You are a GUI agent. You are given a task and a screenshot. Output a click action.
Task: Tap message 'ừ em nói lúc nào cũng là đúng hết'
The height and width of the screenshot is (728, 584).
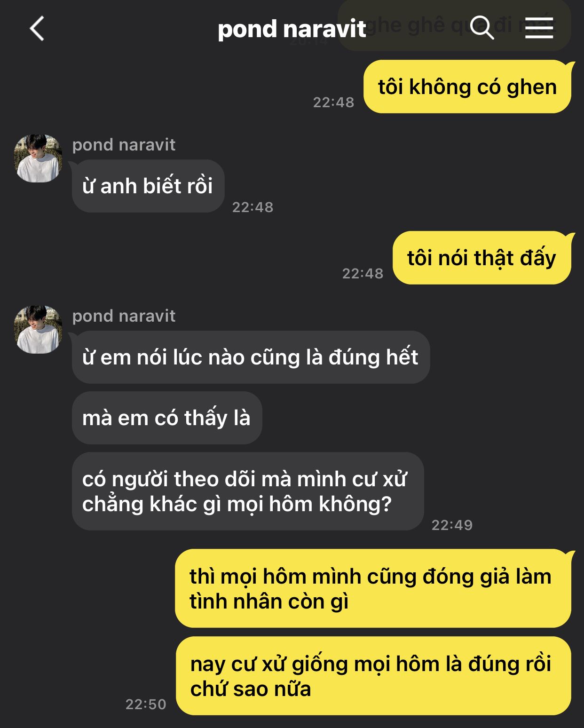[x=251, y=357]
